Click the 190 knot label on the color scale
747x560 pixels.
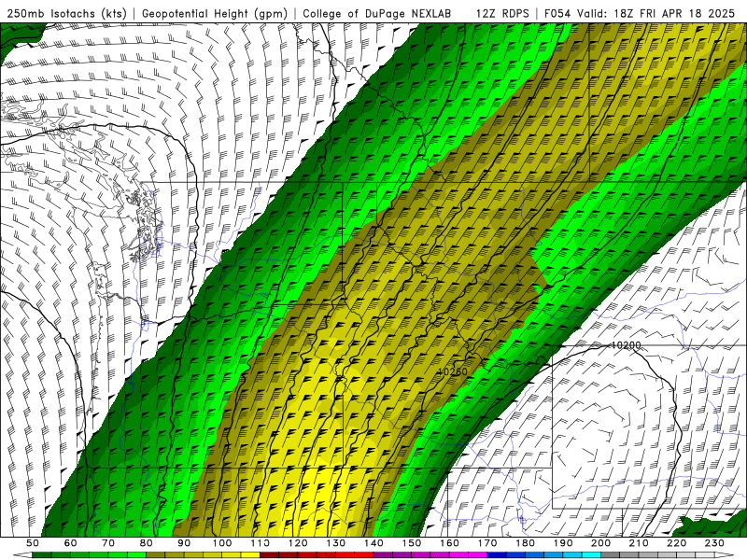coord(563,543)
